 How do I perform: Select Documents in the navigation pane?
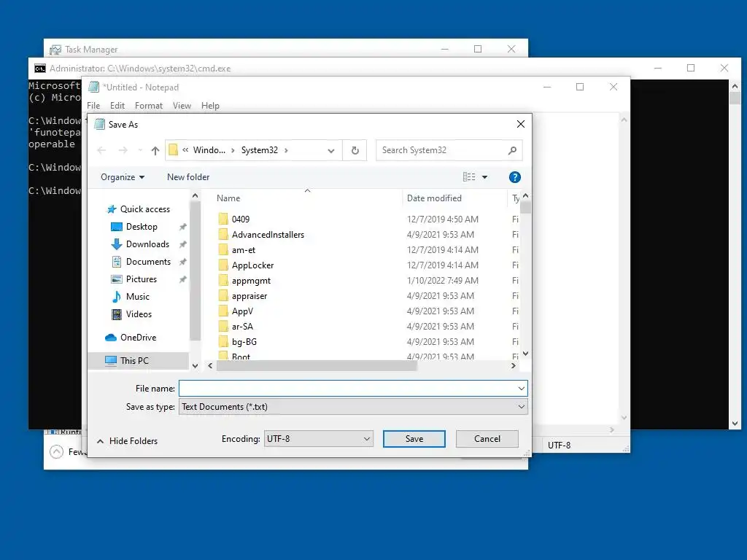[148, 262]
